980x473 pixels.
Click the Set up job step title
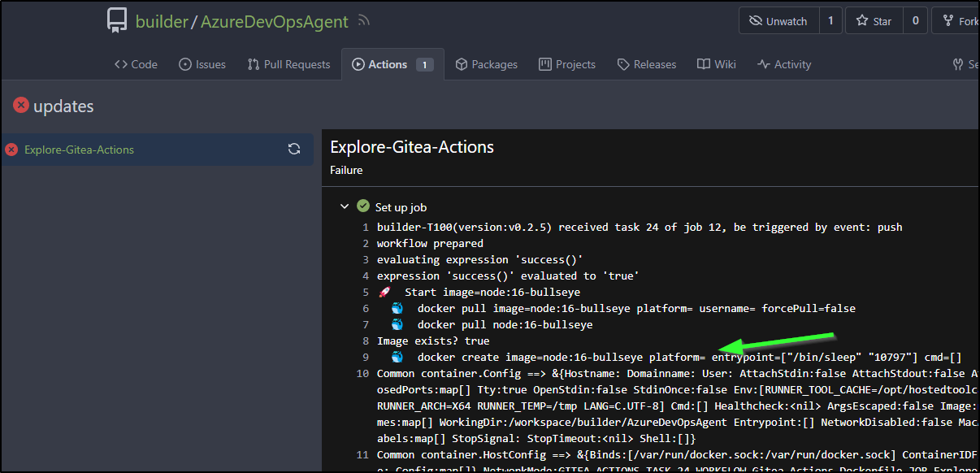point(401,207)
